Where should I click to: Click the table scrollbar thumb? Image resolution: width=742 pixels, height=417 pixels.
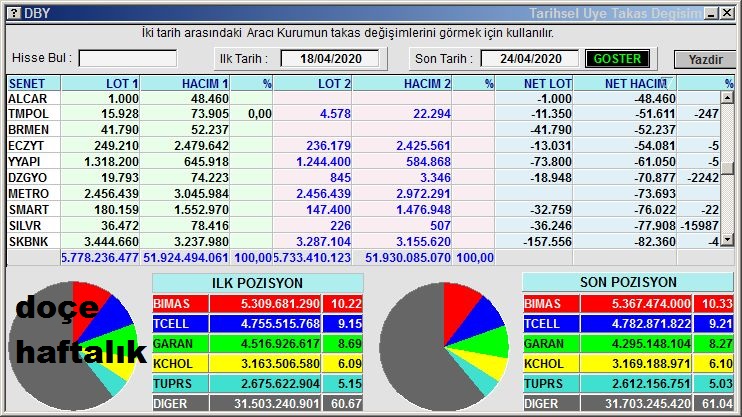pyautogui.click(x=727, y=168)
